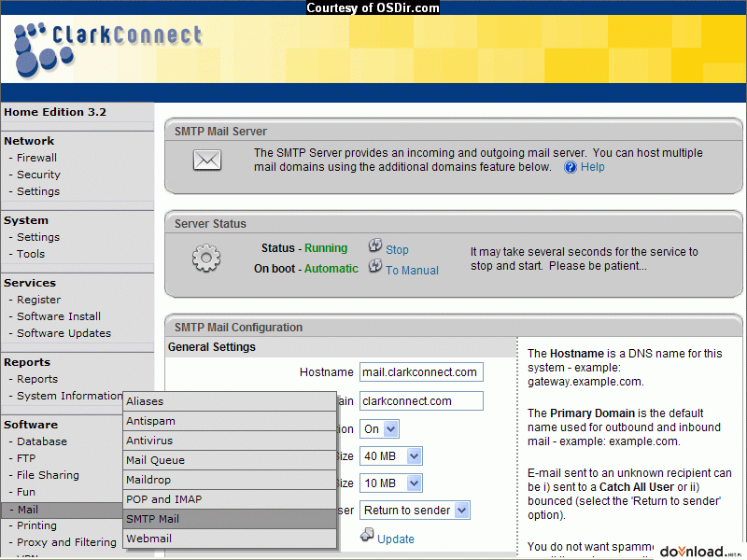Image resolution: width=747 pixels, height=560 pixels.
Task: Click the Update link
Action: pos(395,539)
